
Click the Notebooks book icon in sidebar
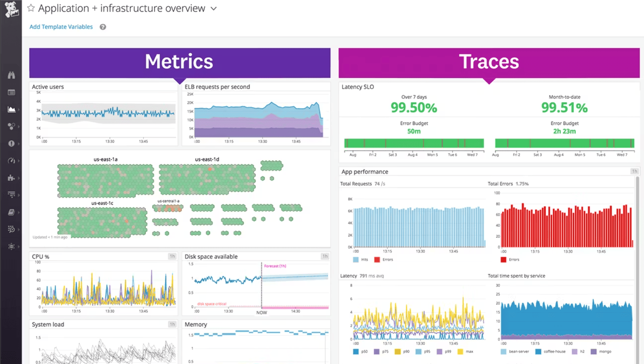[11, 212]
